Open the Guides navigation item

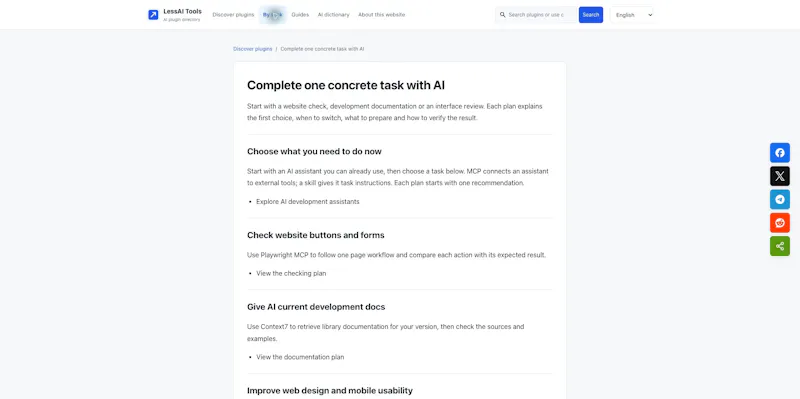coord(300,15)
